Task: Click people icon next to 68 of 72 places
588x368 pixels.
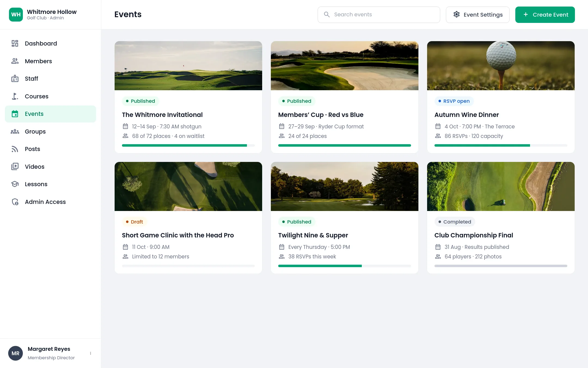Action: [x=125, y=136]
